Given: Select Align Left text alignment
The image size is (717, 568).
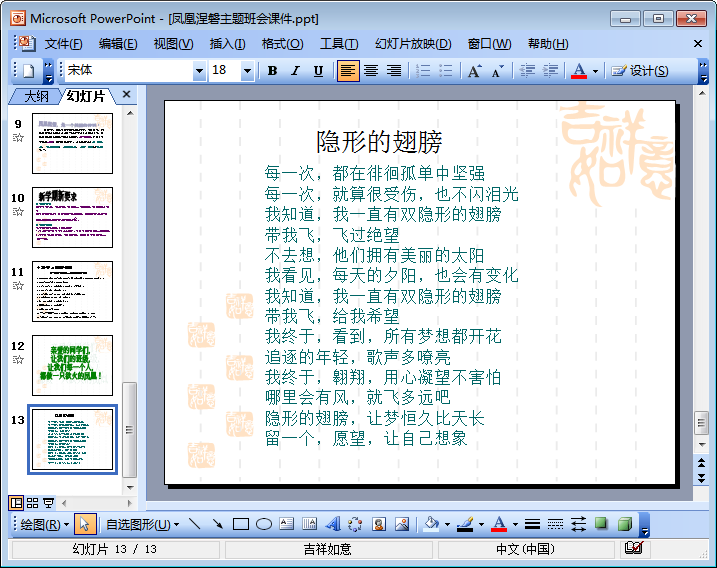Looking at the screenshot, I should coord(348,71).
